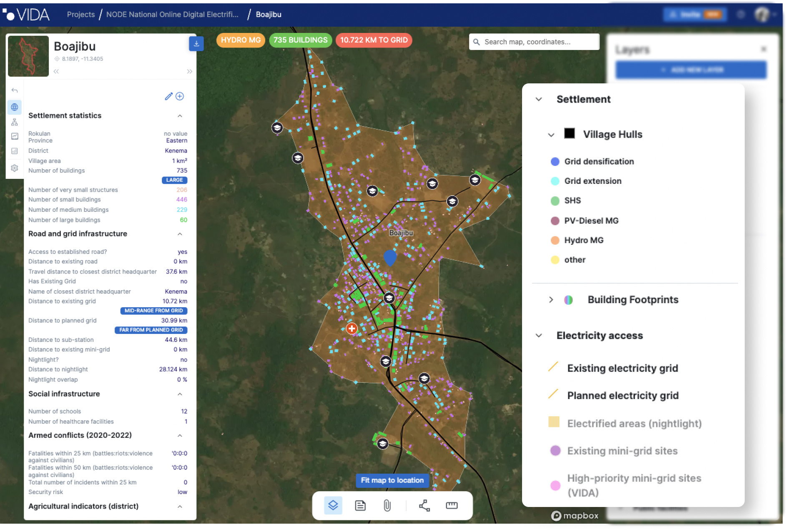Open the notes document icon in the bottom toolbar
The image size is (786, 532).
point(360,505)
